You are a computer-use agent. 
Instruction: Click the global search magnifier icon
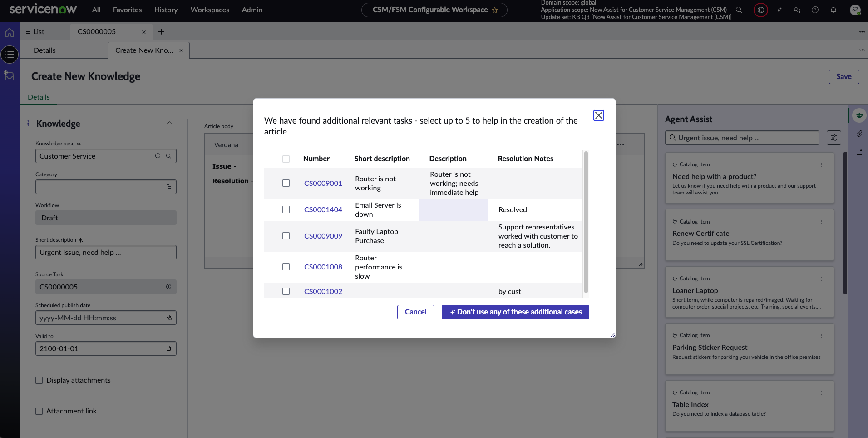[739, 10]
